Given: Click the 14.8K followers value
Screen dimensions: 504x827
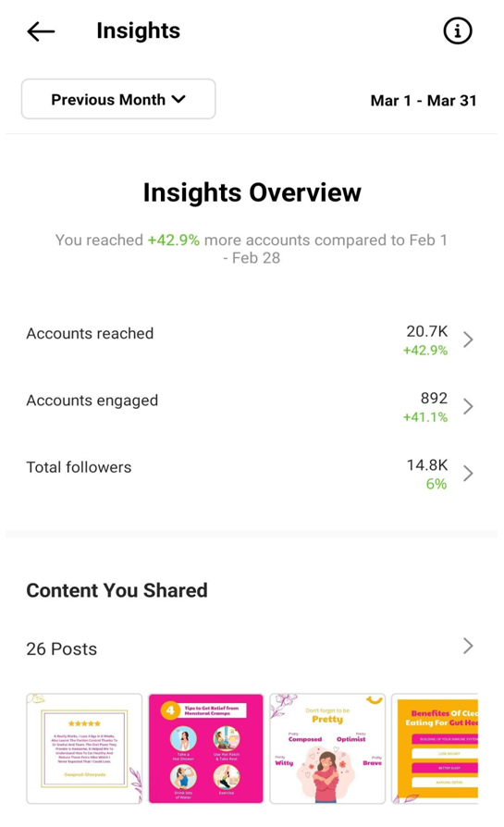Looking at the screenshot, I should coord(427,465).
